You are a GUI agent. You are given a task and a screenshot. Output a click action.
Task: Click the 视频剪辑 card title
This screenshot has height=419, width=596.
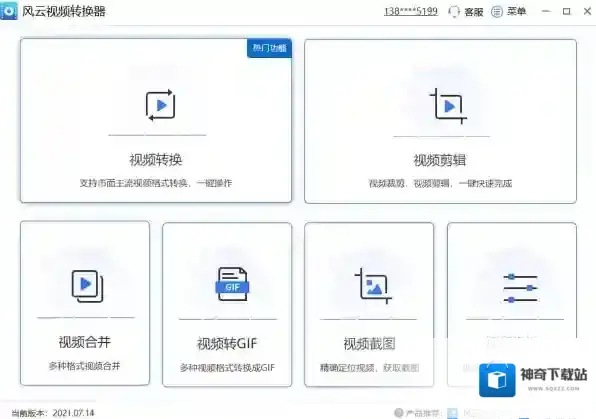pos(440,160)
